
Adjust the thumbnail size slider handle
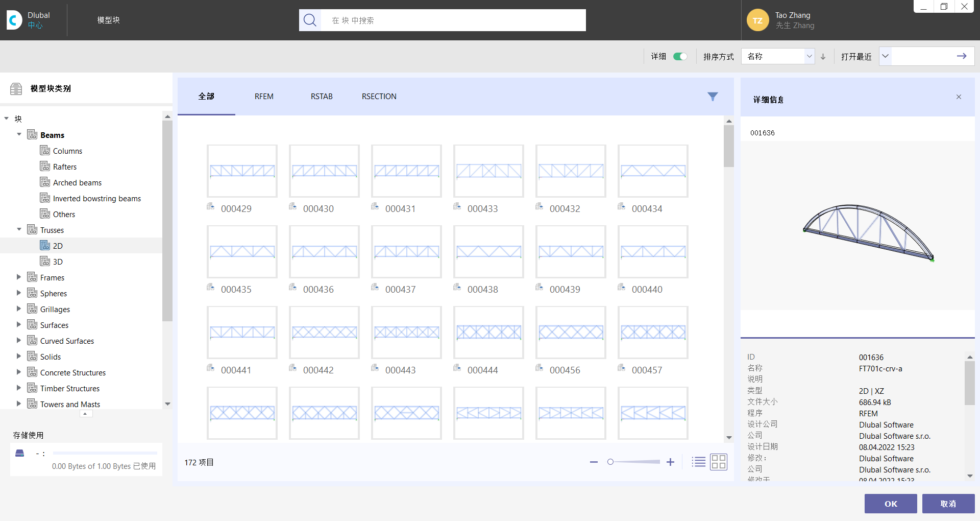610,462
